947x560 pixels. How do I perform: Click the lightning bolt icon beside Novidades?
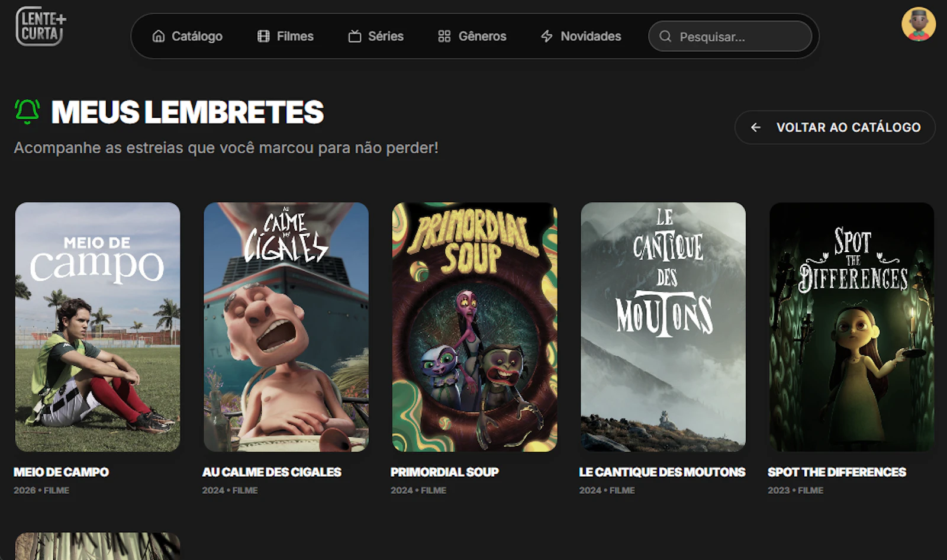[547, 36]
